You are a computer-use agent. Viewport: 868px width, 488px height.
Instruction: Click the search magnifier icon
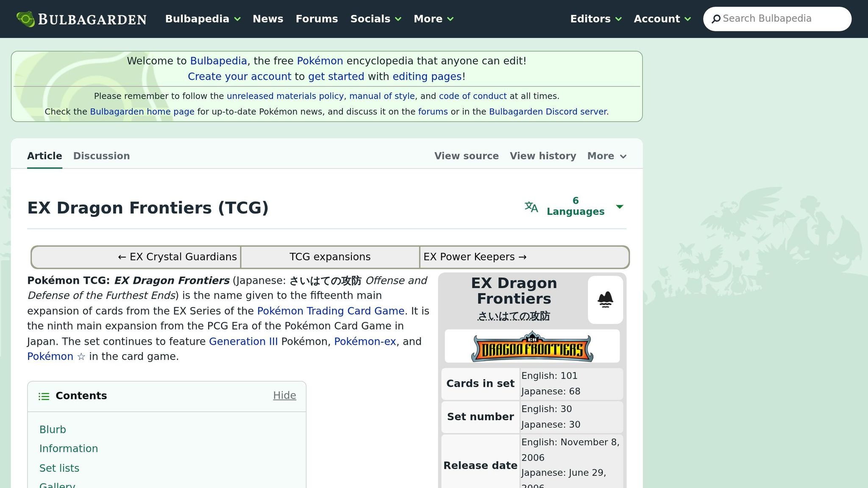716,19
